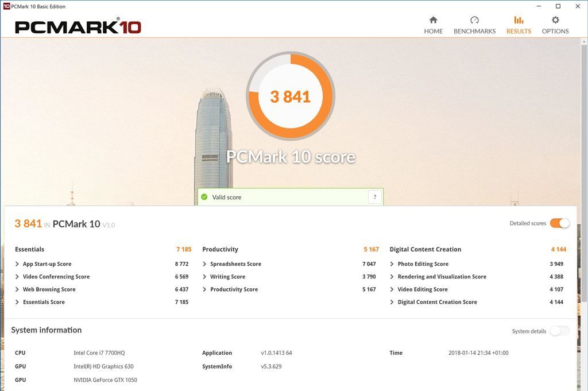Click the circular 3 841 score gauge
Screen dimensions: 588x391
coord(290,96)
